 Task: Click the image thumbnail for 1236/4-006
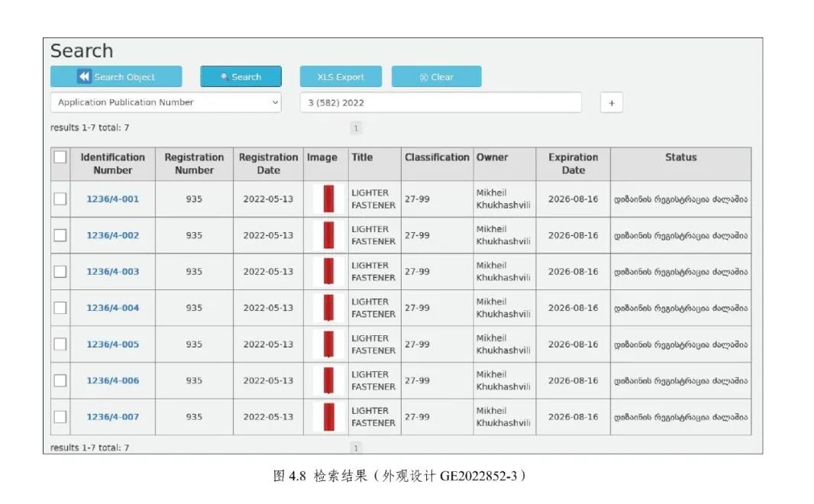pyautogui.click(x=328, y=380)
